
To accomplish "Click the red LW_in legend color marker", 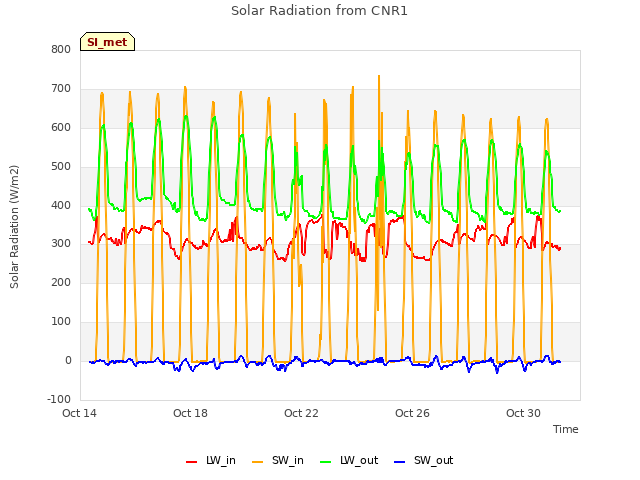I will 191,462.
